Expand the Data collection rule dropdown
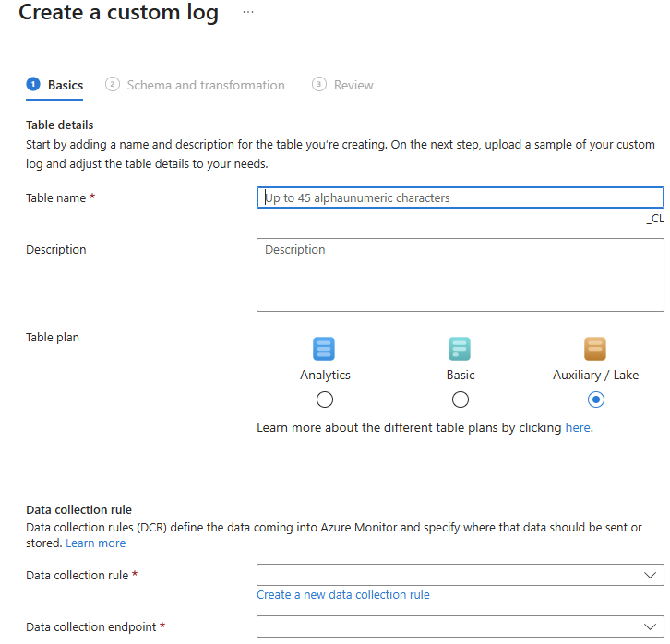670x644 pixels. point(460,575)
